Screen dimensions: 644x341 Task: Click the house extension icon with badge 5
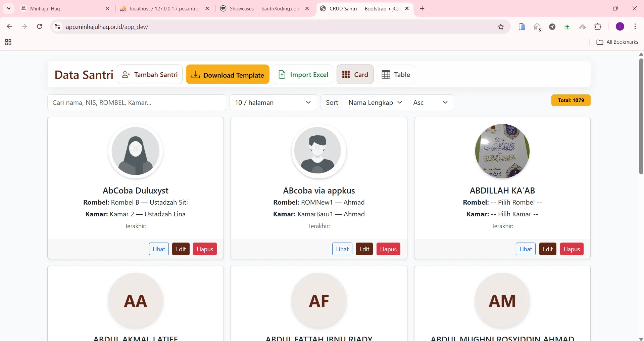tap(537, 27)
